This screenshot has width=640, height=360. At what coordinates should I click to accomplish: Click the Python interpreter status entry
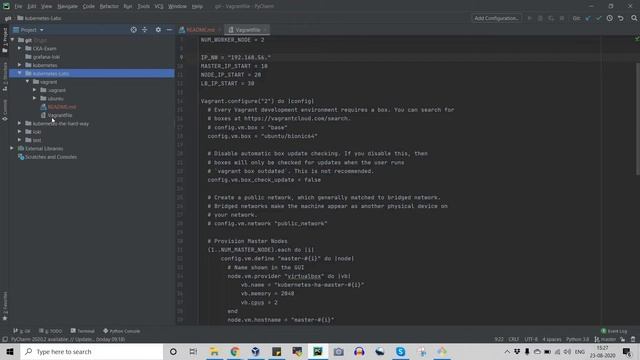pos(578,339)
